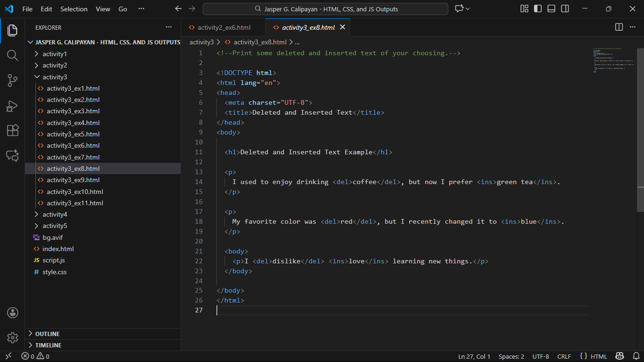Toggle the Secondary Side Bar visibility
Viewport: 644px width, 362px height.
coord(565,9)
